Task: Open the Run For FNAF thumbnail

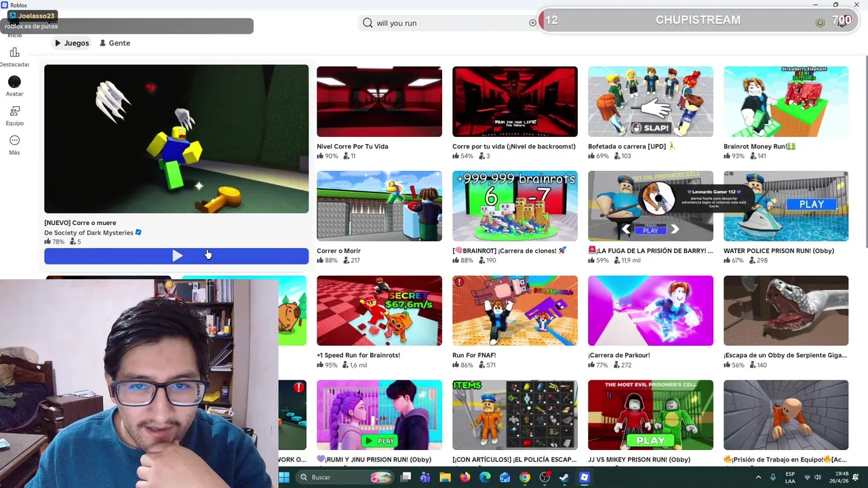Action: pyautogui.click(x=515, y=310)
